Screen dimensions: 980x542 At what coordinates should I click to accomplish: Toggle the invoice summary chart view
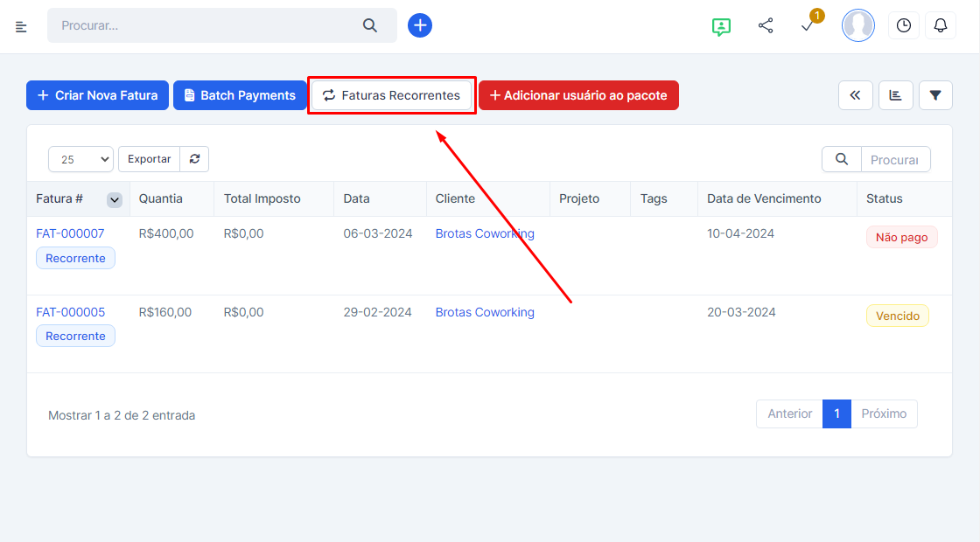tap(895, 95)
